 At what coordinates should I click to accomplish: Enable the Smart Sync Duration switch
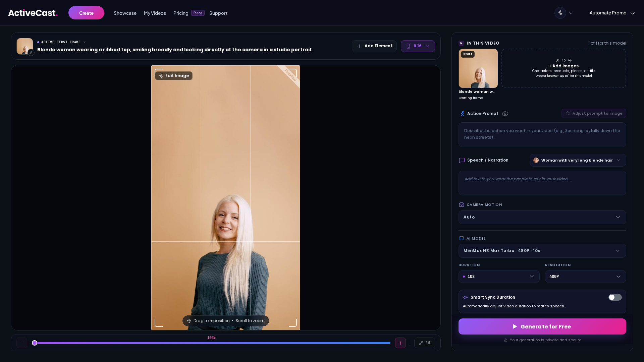click(615, 297)
